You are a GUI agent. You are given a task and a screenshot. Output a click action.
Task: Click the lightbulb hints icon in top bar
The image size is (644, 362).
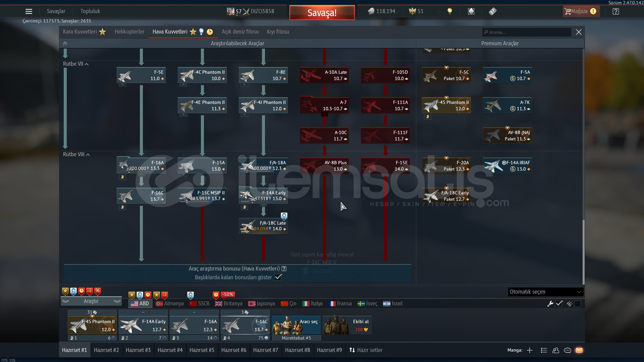tap(450, 11)
